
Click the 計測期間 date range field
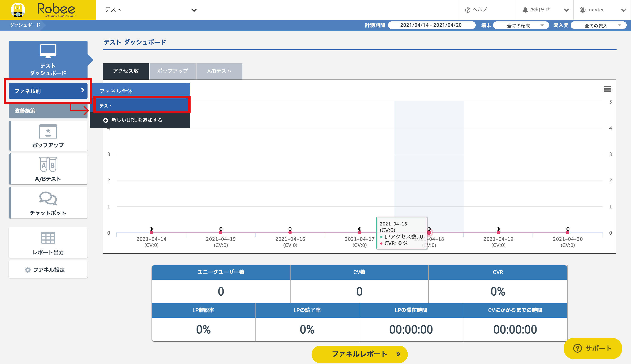[431, 25]
